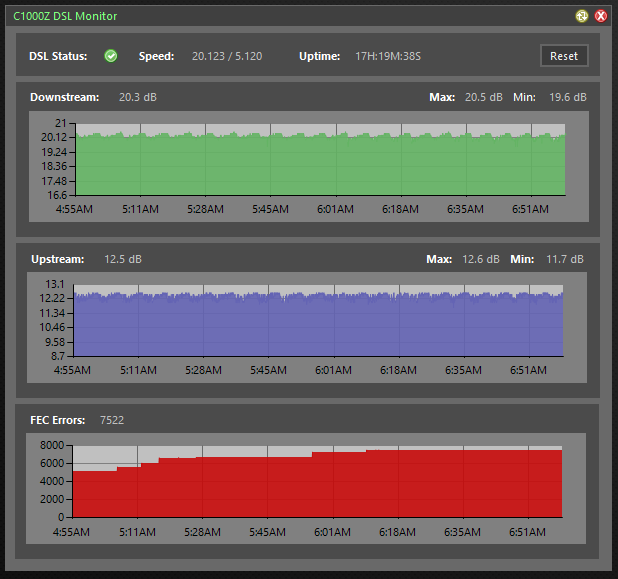
Task: Click the 21 axis label on the downstream chart
Action: point(61,123)
